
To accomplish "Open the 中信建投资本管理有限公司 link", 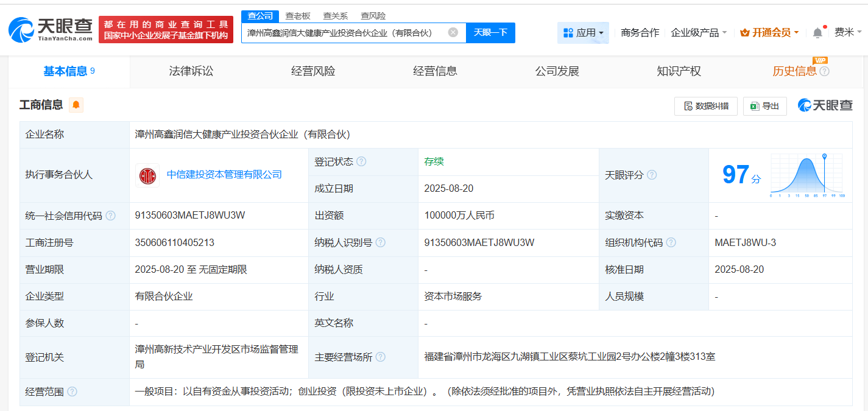I will 224,175.
